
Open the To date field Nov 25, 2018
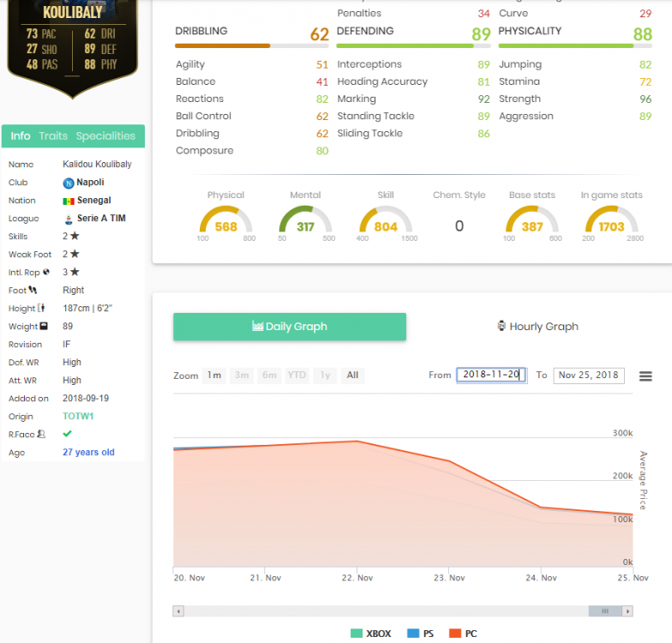(589, 376)
